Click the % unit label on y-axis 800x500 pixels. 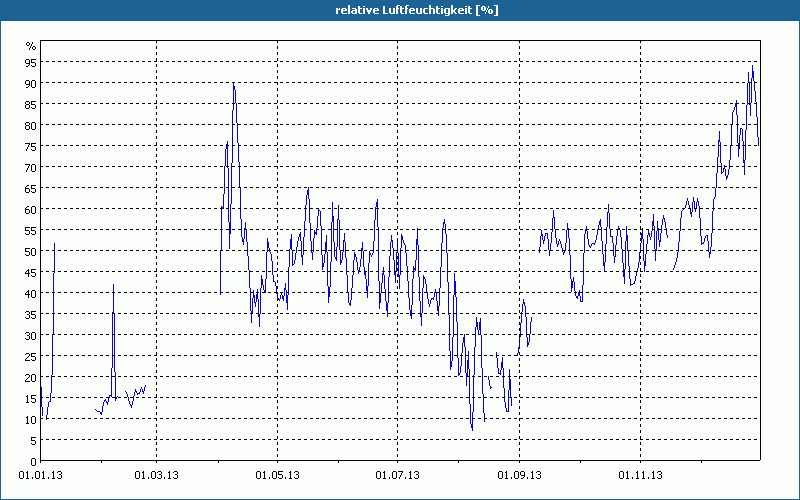click(31, 46)
